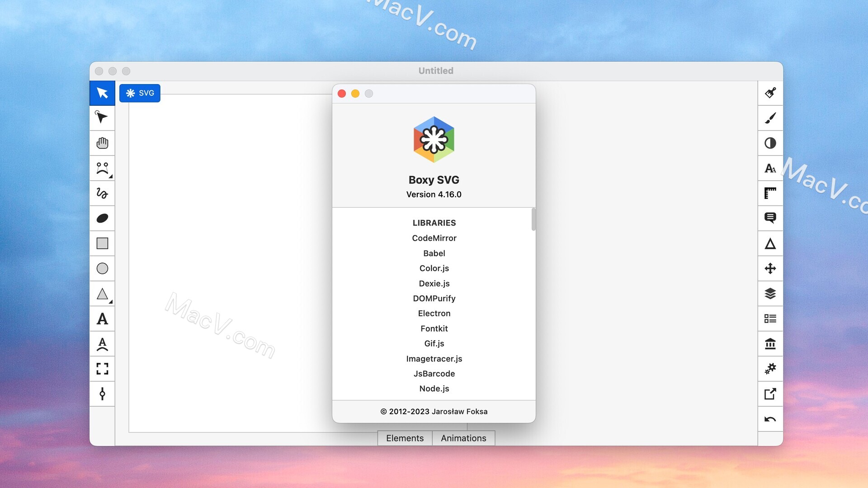Click the DOMPurify library entry
Image resolution: width=868 pixels, height=488 pixels.
click(434, 299)
